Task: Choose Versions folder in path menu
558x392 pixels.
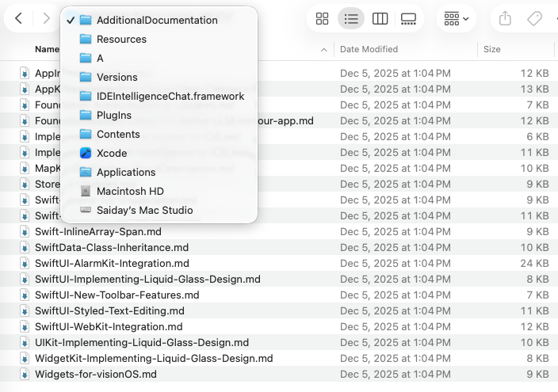Action: [x=159, y=77]
